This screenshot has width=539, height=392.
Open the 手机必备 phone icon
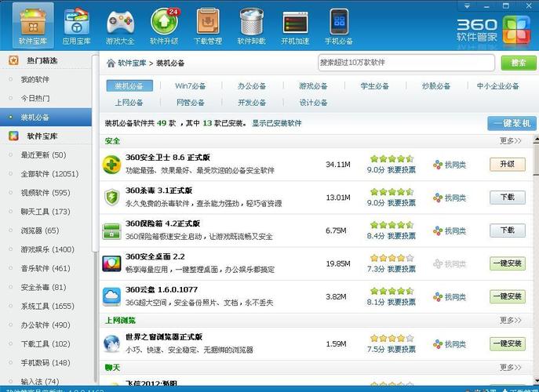pos(339,26)
